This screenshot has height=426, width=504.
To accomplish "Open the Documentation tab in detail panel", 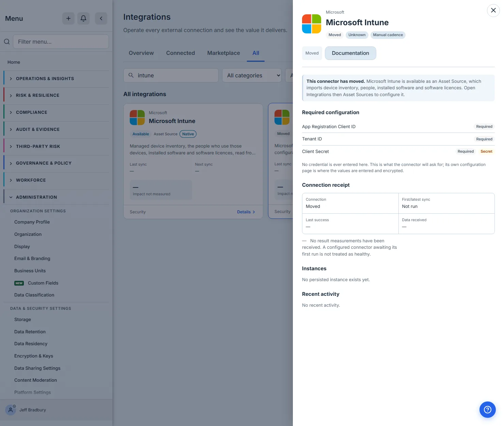I will [x=350, y=53].
